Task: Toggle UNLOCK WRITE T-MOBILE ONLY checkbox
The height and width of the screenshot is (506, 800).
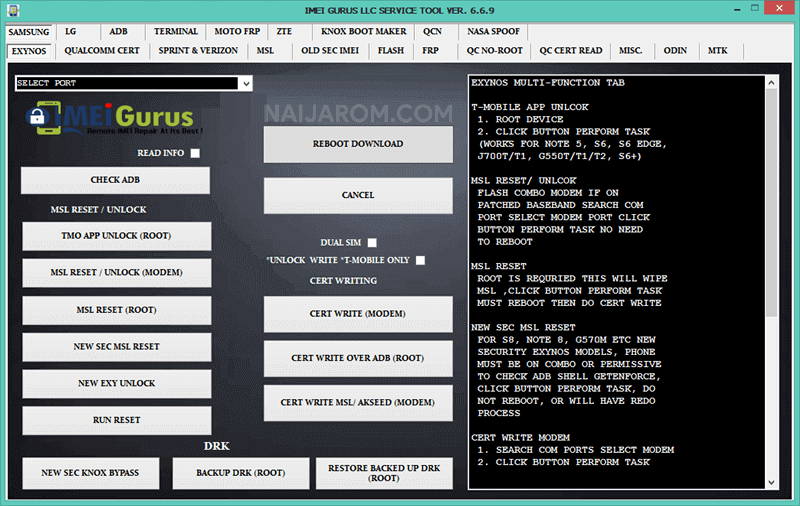Action: tap(420, 260)
